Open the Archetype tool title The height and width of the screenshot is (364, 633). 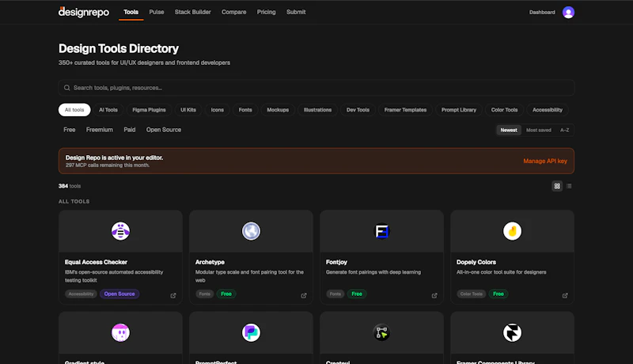pyautogui.click(x=210, y=262)
